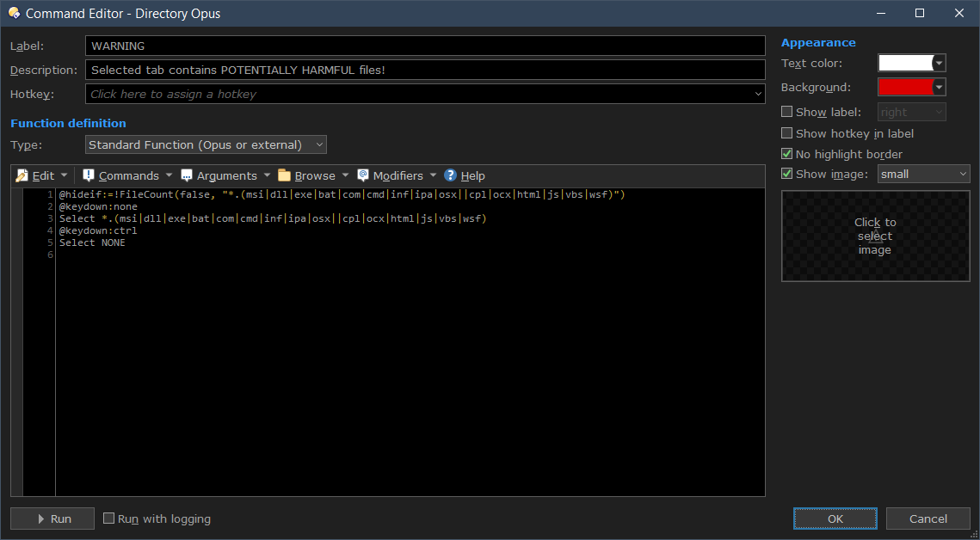Click the select image preview area
The height and width of the screenshot is (540, 980).
875,236
